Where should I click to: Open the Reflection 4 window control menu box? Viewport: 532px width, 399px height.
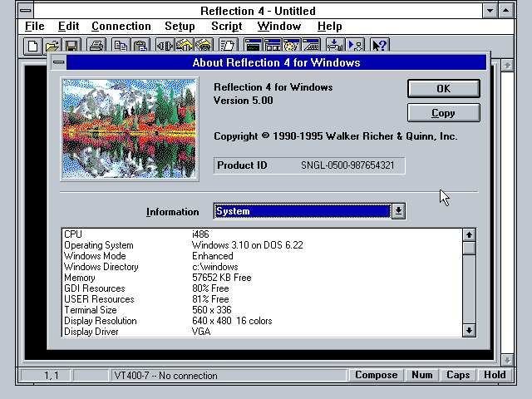click(x=26, y=11)
